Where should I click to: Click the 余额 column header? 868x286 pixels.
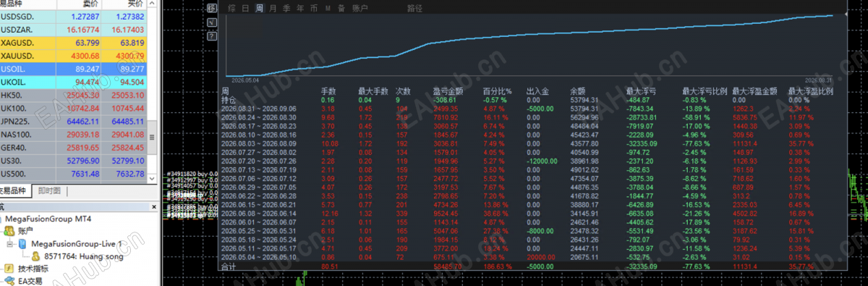click(x=578, y=91)
